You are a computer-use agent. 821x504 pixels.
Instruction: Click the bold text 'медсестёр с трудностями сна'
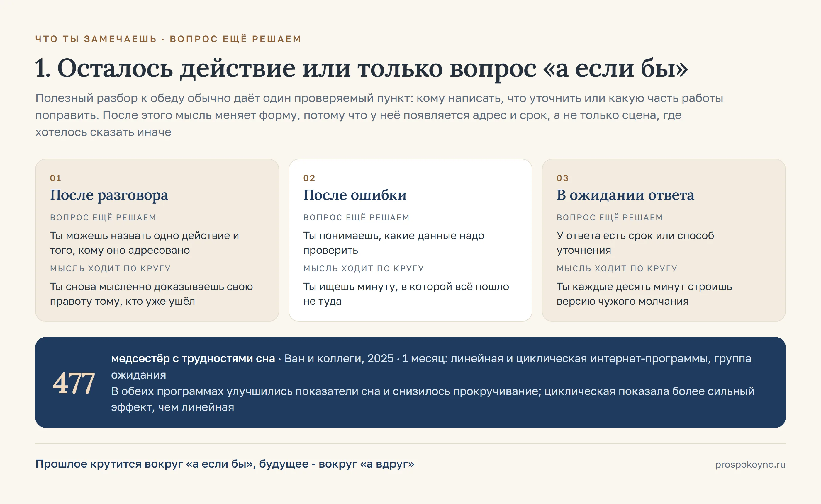pyautogui.click(x=193, y=358)
